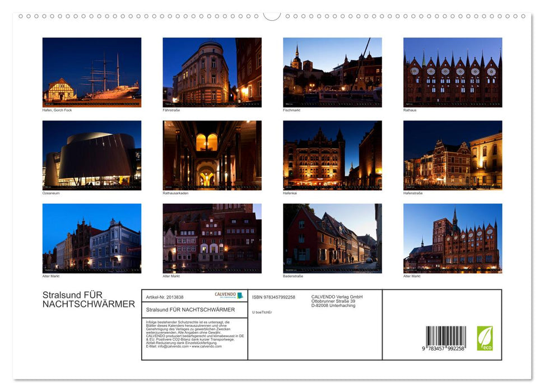The width and height of the screenshot is (544, 392).
Task: Open the Ozeaneum image
Action: tap(91, 156)
